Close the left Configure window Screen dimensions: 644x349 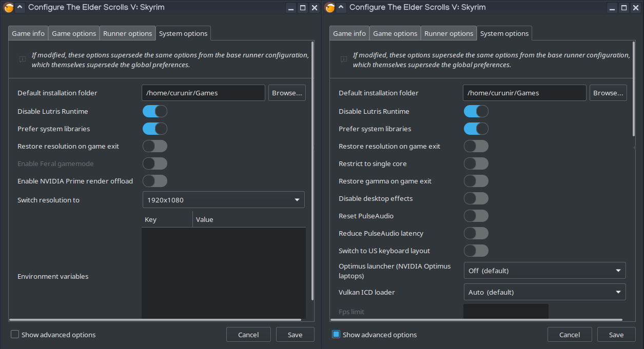click(315, 8)
